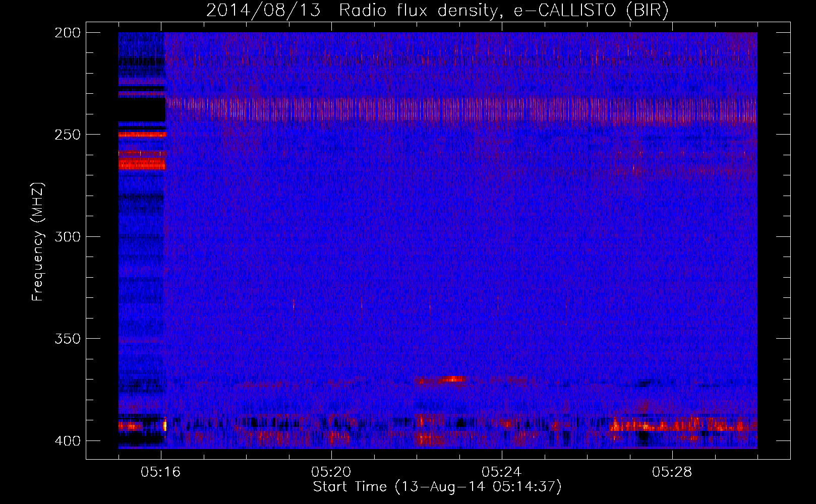Image resolution: width=816 pixels, height=504 pixels.
Task: Select the 200 frequency tick label
Action: pos(68,33)
